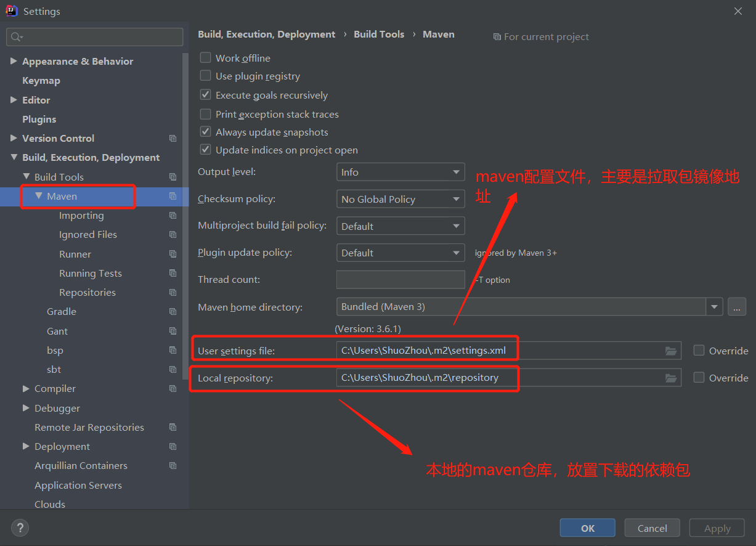The width and height of the screenshot is (756, 546).
Task: Open the Plugin update policy dropdown
Action: click(400, 253)
